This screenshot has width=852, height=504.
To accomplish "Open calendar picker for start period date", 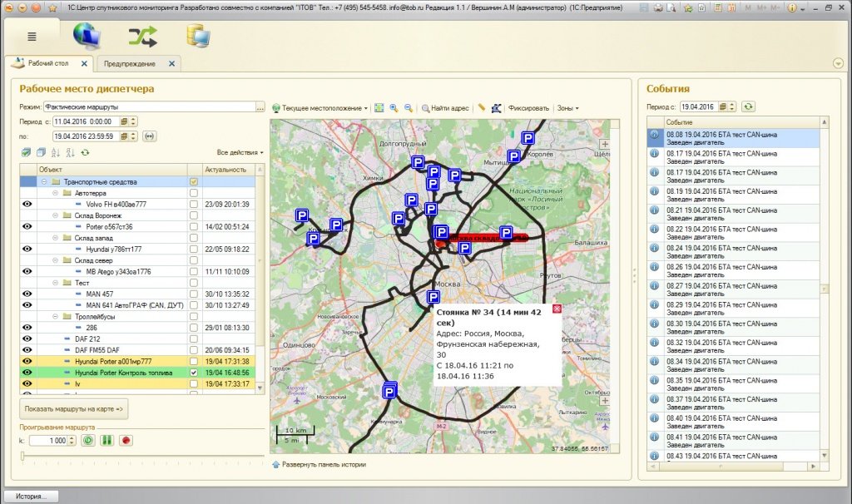I will point(125,121).
